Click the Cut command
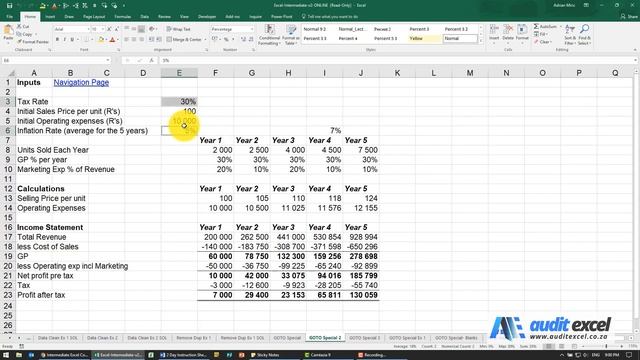The height and width of the screenshot is (360, 640). (23, 27)
